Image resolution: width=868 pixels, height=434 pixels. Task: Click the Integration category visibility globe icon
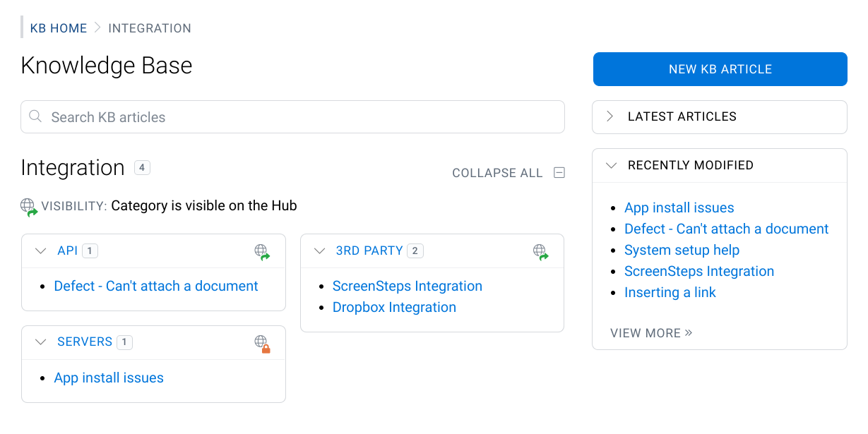pos(28,206)
